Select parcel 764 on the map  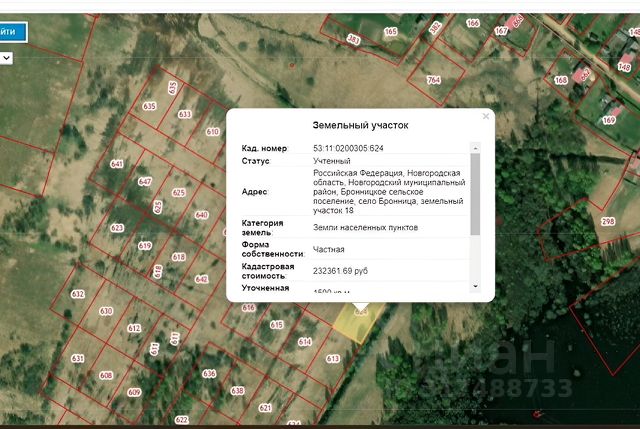433,80
